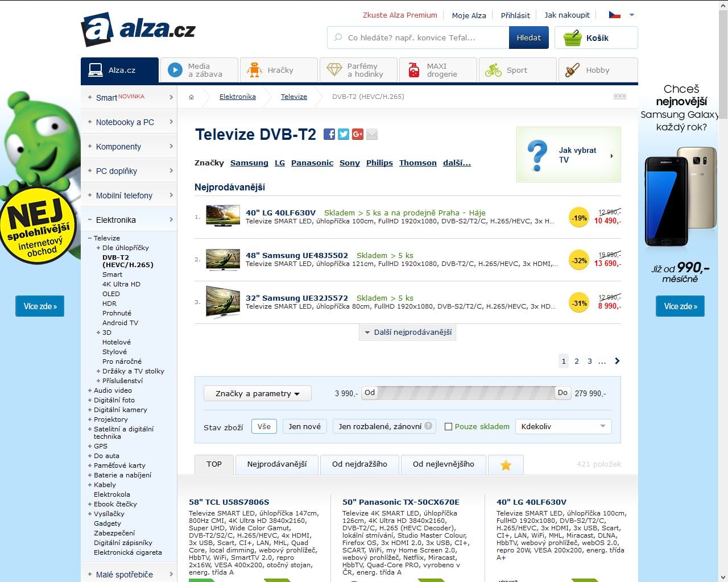
Task: Open Zkuste Alza Premium link
Action: (400, 15)
